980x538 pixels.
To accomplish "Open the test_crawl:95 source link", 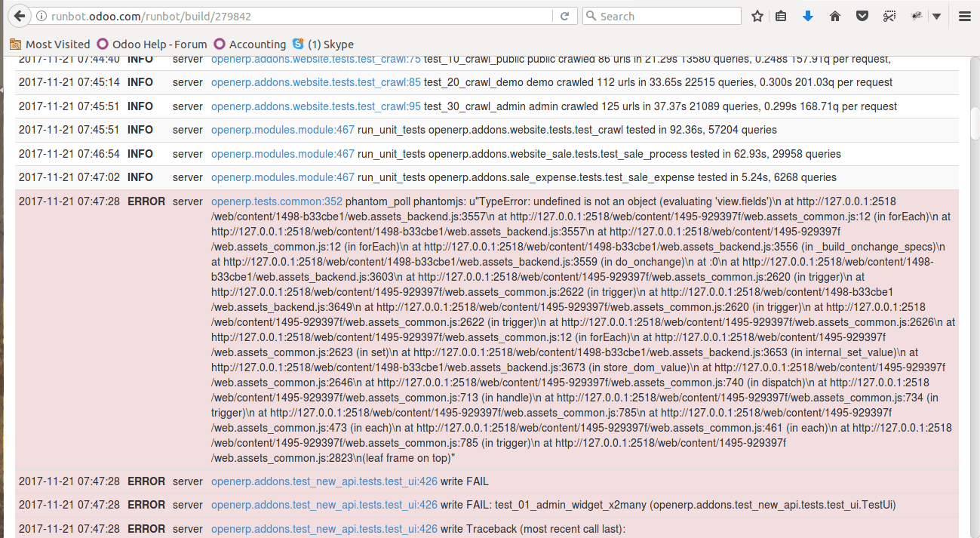I will (x=316, y=106).
